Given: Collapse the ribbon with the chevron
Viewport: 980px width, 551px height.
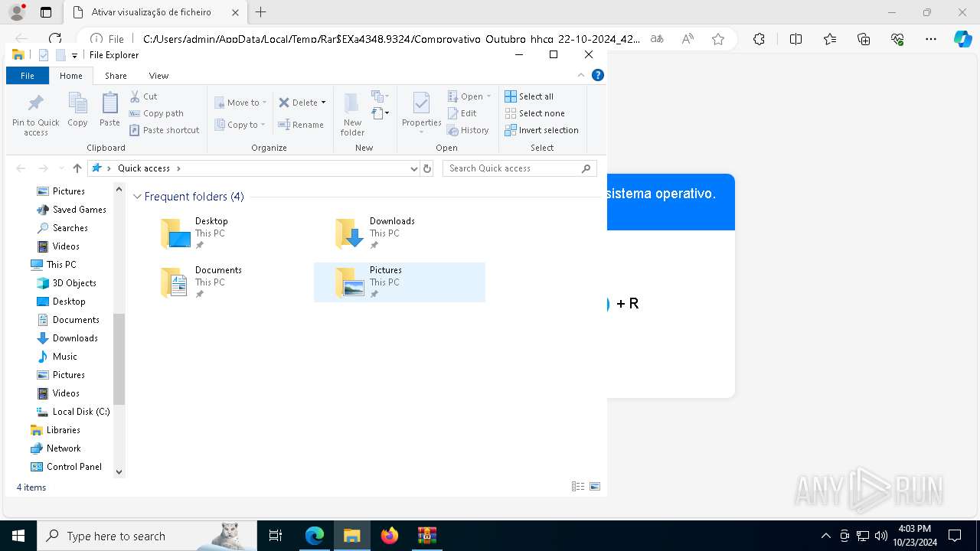Looking at the screenshot, I should pos(581,75).
